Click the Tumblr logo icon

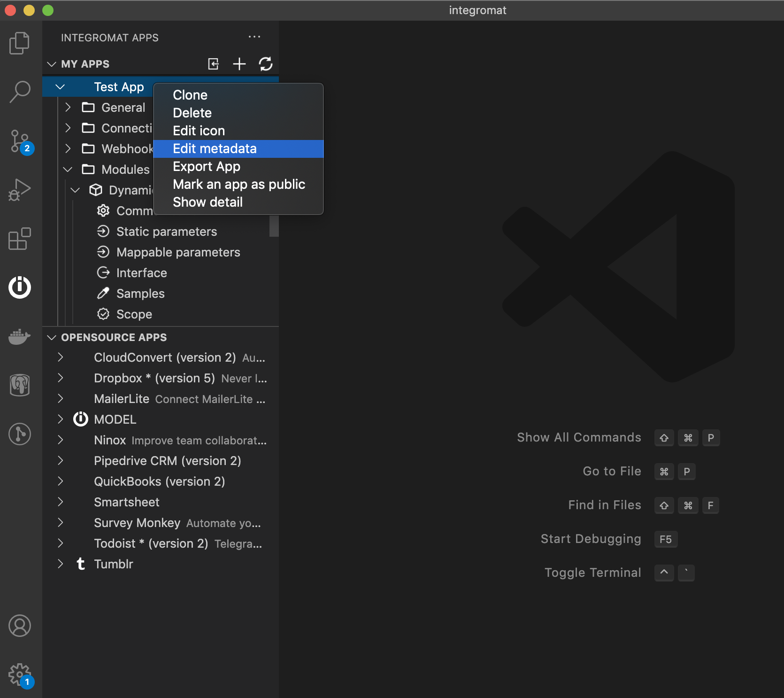click(x=81, y=564)
